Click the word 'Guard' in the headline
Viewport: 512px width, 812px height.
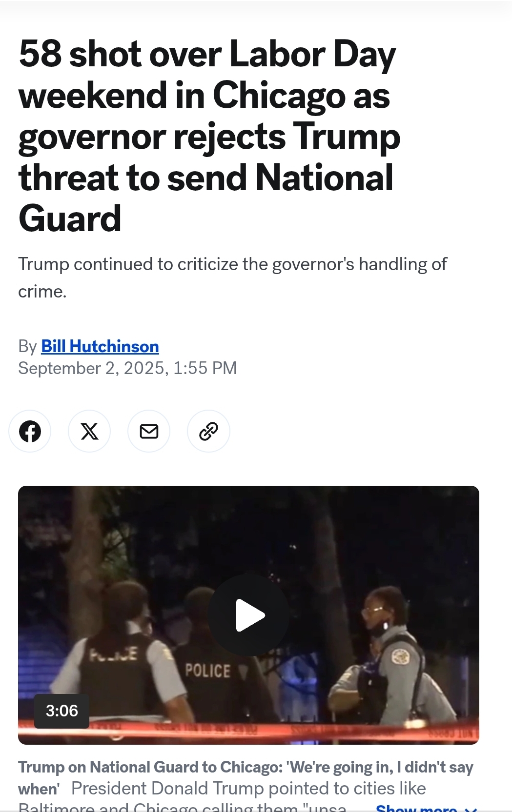pos(70,218)
